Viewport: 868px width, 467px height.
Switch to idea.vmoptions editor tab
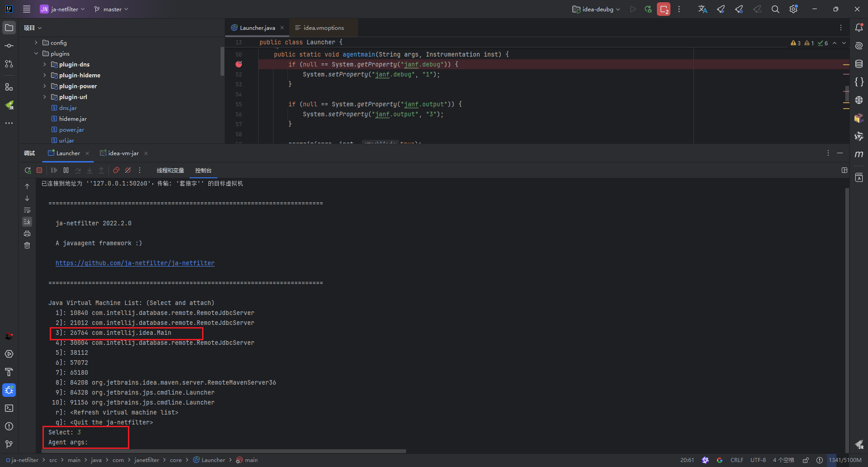pos(323,28)
